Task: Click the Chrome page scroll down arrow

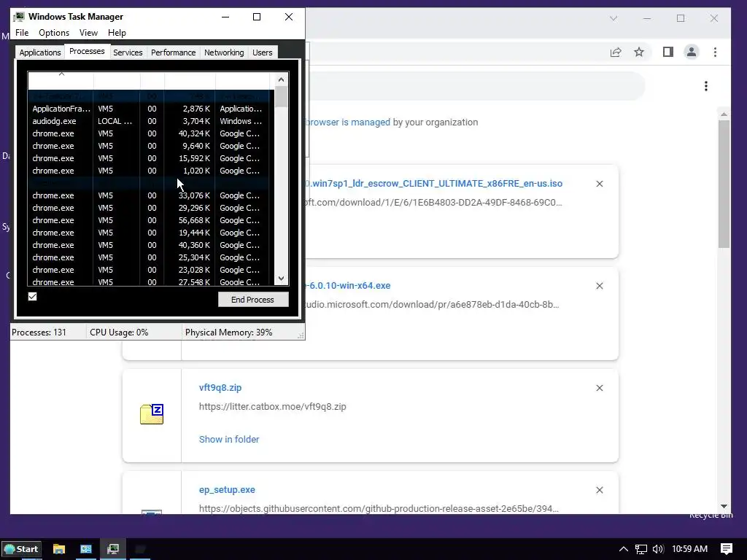Action: click(724, 507)
